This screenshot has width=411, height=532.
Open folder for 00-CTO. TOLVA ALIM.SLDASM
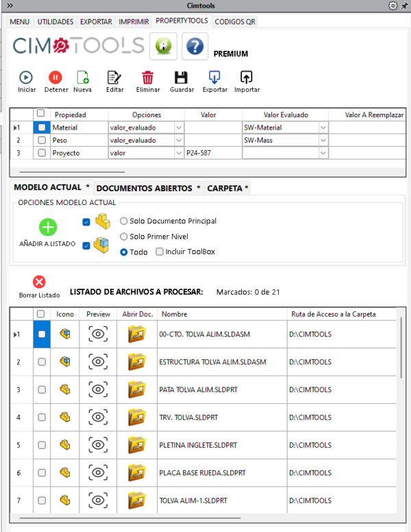coord(137,334)
